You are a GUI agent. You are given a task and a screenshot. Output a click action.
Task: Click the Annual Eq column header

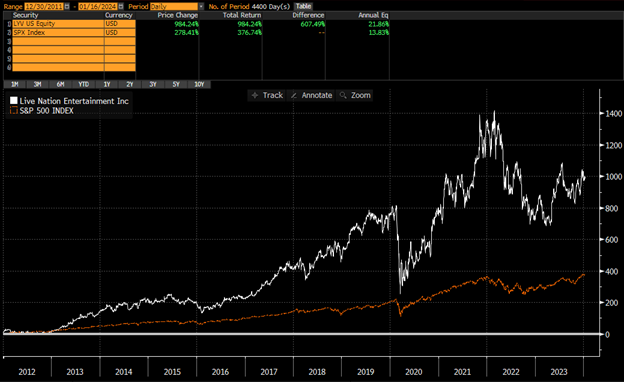pyautogui.click(x=373, y=15)
